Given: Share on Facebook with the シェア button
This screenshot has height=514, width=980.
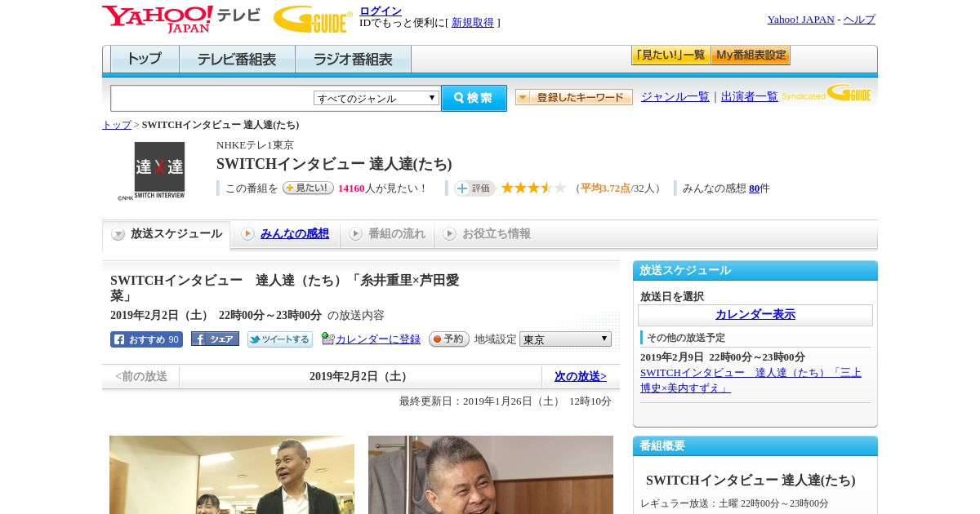Looking at the screenshot, I should point(215,339).
